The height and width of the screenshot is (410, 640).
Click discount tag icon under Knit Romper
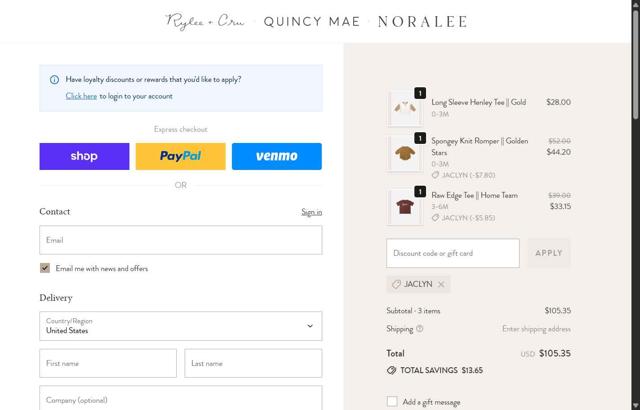pyautogui.click(x=436, y=175)
